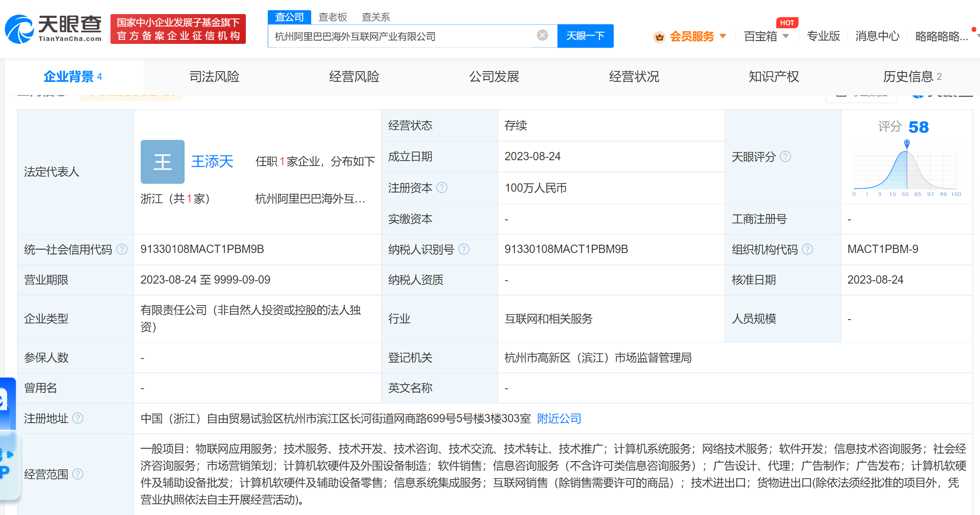Select the credit code 91330108MACT1PBM9B under 统一社会信用代码
The image size is (980, 515).
(202, 249)
